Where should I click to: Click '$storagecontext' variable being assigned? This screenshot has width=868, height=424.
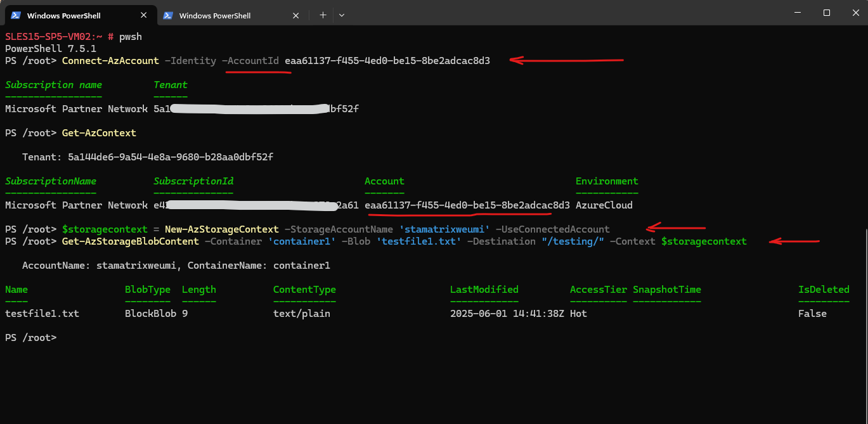(105, 229)
